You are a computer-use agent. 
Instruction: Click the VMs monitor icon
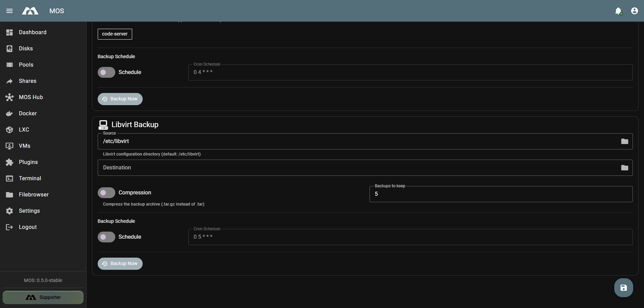point(9,146)
